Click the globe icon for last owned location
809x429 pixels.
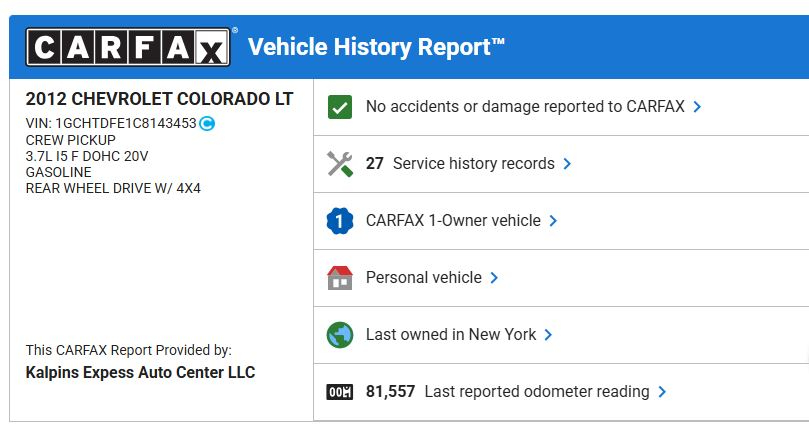(x=340, y=335)
